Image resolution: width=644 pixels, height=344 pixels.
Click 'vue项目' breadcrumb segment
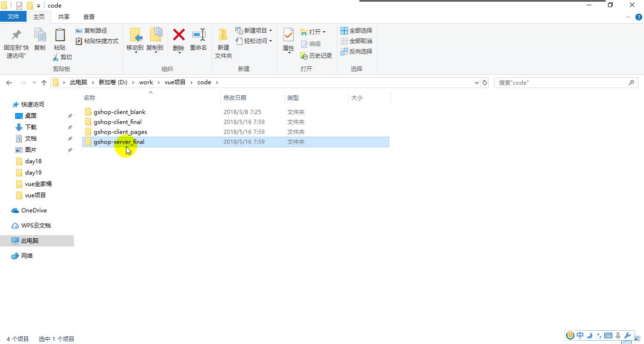click(x=175, y=82)
